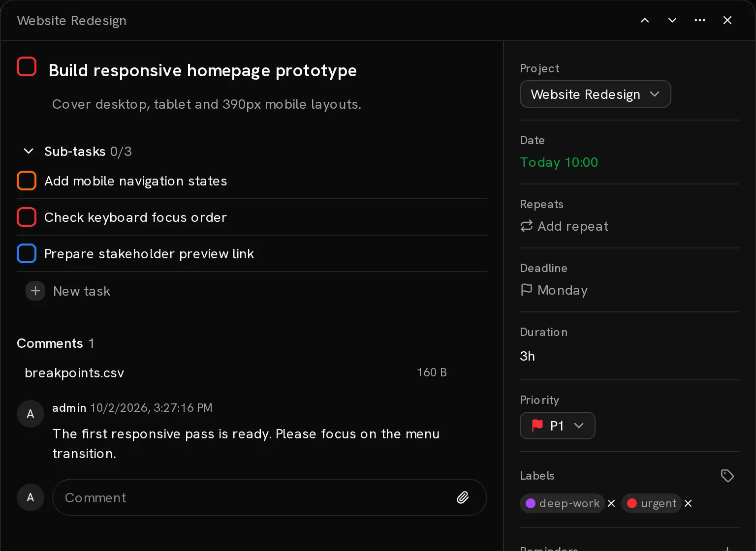Set the deadline showing Monday
Screen dimensions: 756x551
coord(554,290)
